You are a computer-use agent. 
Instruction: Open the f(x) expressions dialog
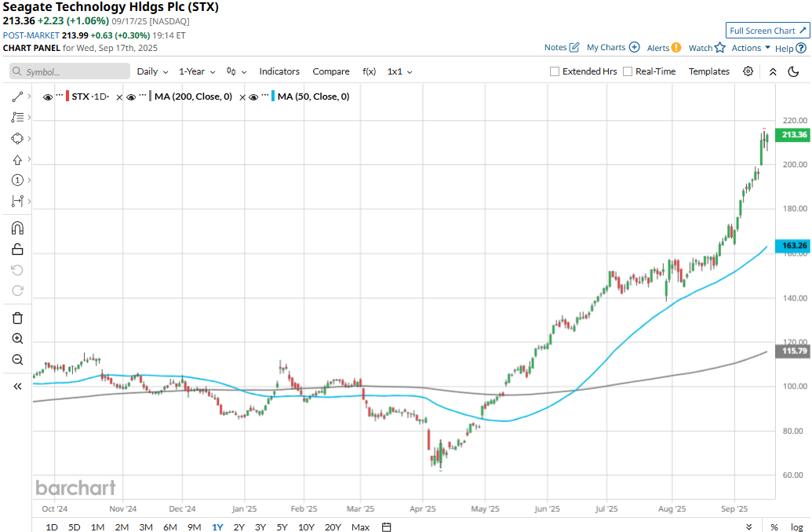tap(370, 71)
